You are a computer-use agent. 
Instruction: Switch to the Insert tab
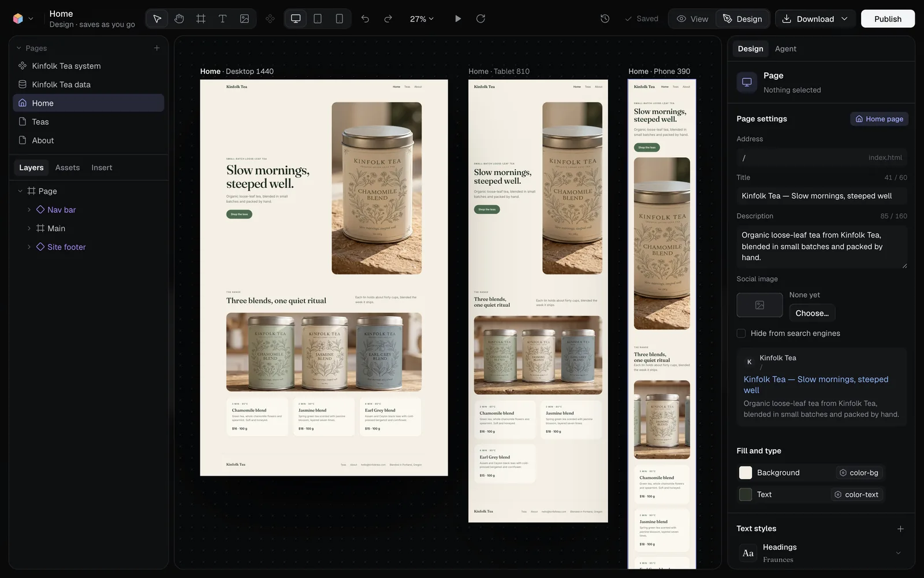[102, 168]
